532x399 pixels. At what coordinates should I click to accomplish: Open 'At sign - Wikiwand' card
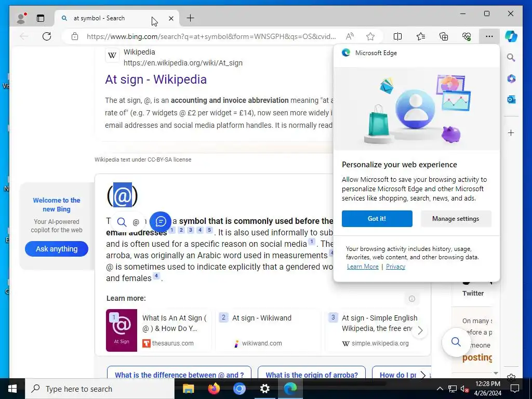click(x=268, y=330)
